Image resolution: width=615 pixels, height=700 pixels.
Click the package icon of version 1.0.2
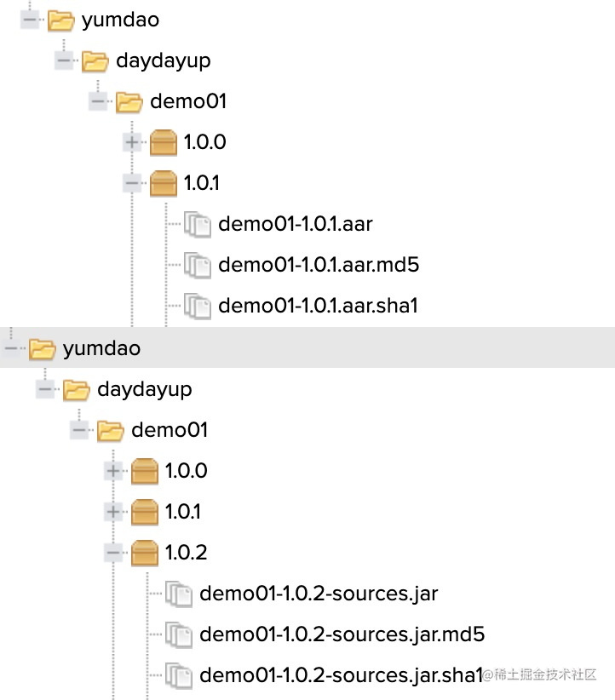click(146, 553)
